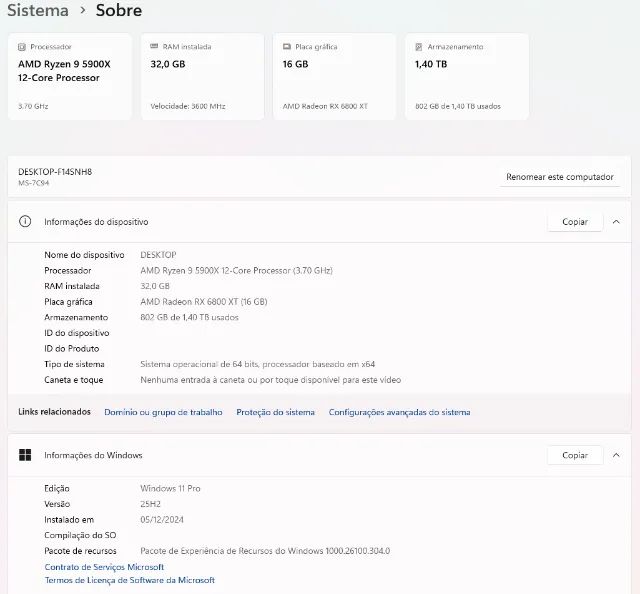Click the breadcrumb chevron separator

tap(83, 10)
